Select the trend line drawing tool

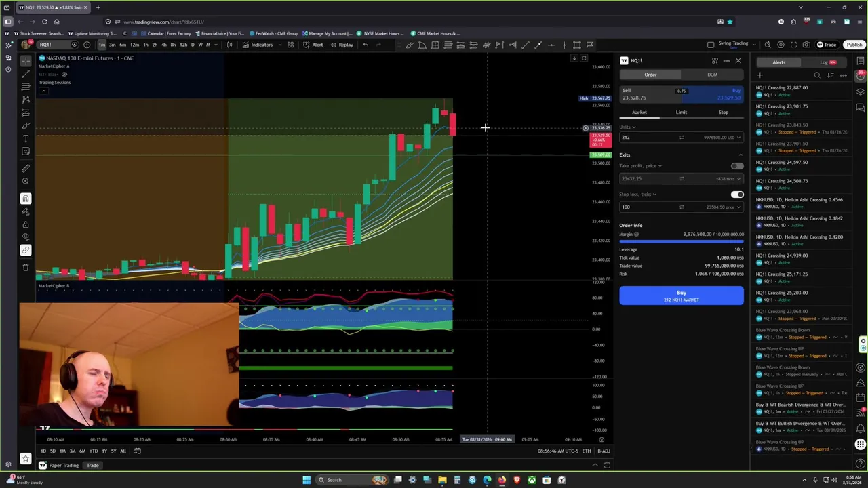[x=26, y=73]
